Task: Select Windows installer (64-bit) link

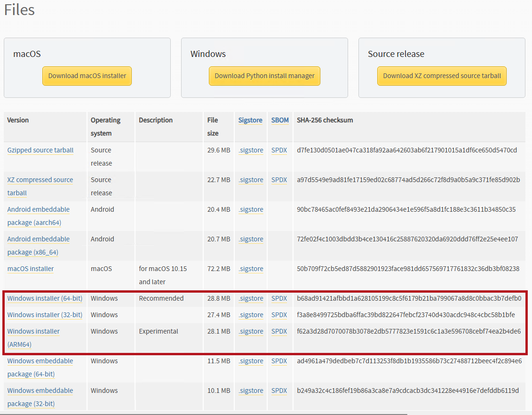Action: pyautogui.click(x=45, y=298)
